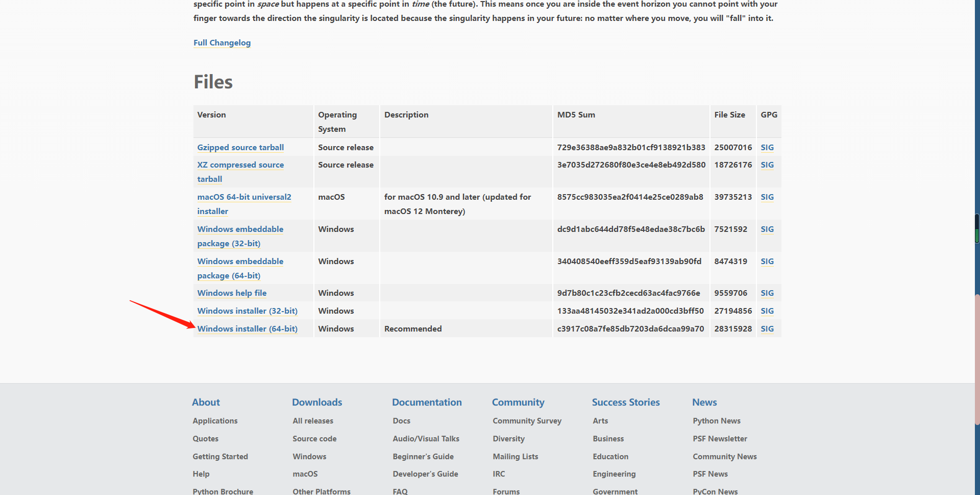Open the Full Changelog link
The height and width of the screenshot is (495, 980).
point(222,43)
